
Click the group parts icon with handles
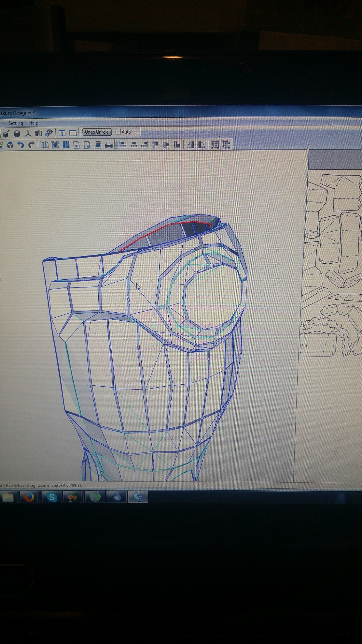[215, 144]
